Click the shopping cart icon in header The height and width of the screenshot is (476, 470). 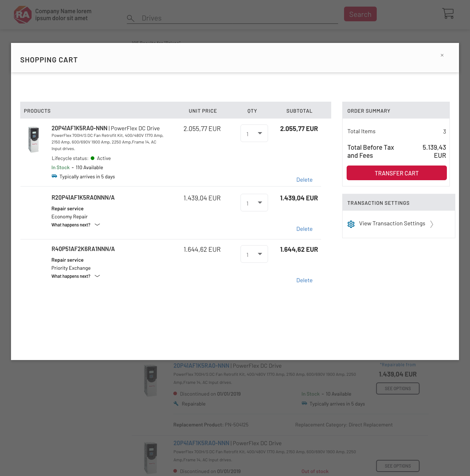(x=448, y=14)
